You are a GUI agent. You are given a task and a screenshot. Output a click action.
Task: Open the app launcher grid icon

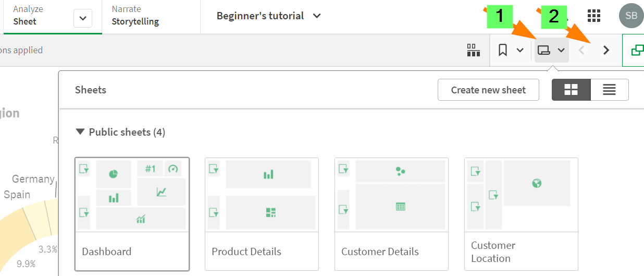[x=593, y=16]
